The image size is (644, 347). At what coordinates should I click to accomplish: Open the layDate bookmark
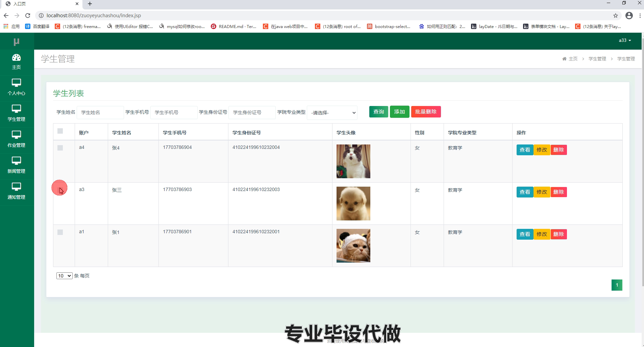point(494,26)
